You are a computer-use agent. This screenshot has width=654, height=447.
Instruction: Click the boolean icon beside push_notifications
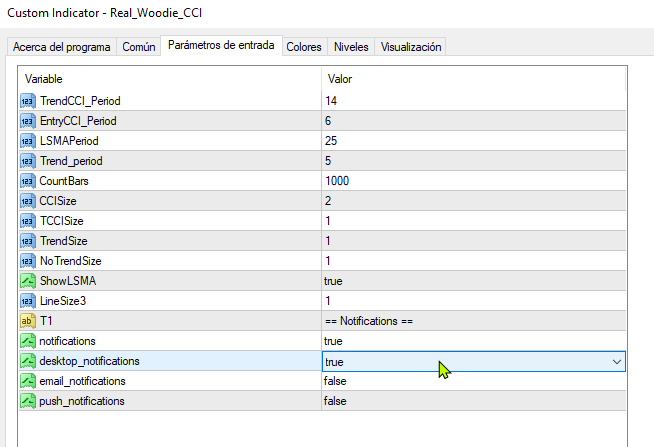pyautogui.click(x=28, y=401)
